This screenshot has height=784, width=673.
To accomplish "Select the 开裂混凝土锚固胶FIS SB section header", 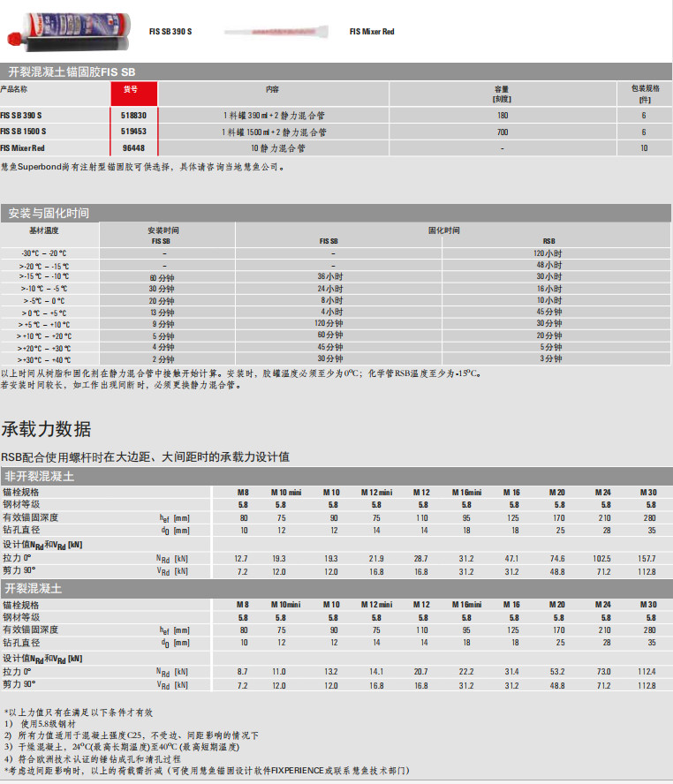I will (72, 72).
